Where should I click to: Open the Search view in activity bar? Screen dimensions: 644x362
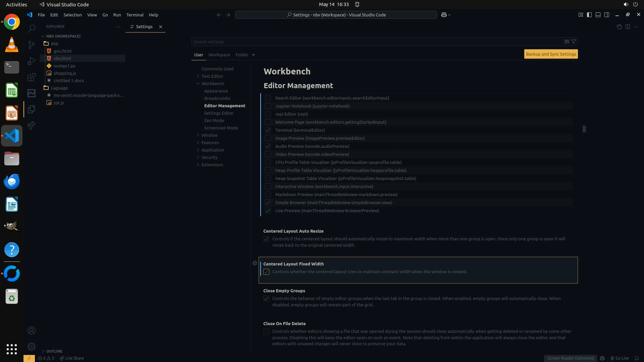point(32,29)
